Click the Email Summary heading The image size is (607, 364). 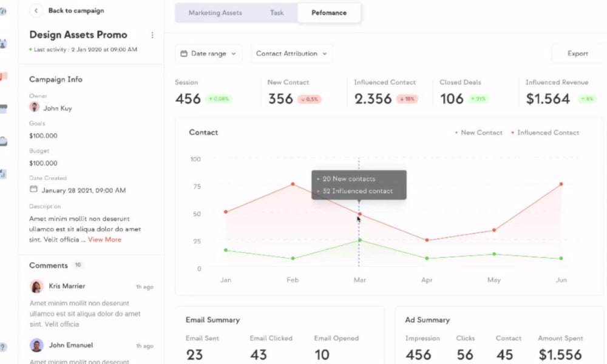(213, 320)
